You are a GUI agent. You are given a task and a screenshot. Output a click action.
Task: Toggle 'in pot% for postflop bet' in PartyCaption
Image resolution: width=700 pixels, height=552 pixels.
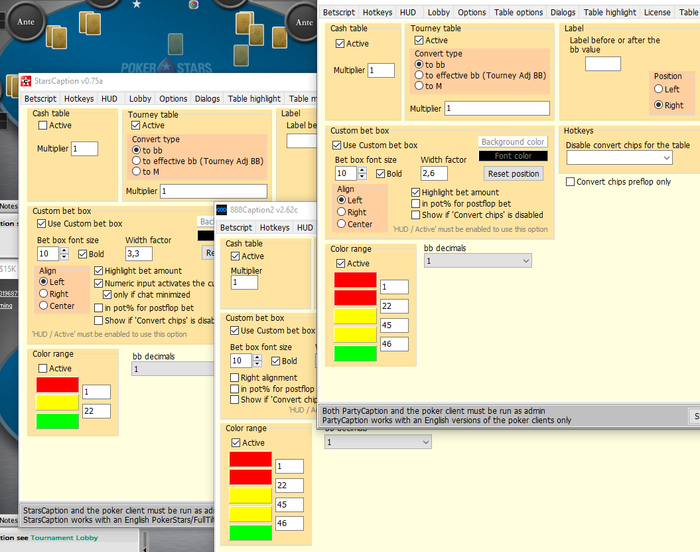pyautogui.click(x=416, y=204)
